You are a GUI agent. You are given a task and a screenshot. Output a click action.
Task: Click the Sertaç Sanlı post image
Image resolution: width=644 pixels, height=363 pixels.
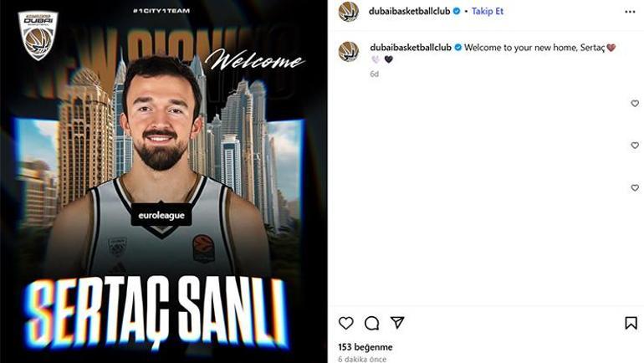(164, 181)
